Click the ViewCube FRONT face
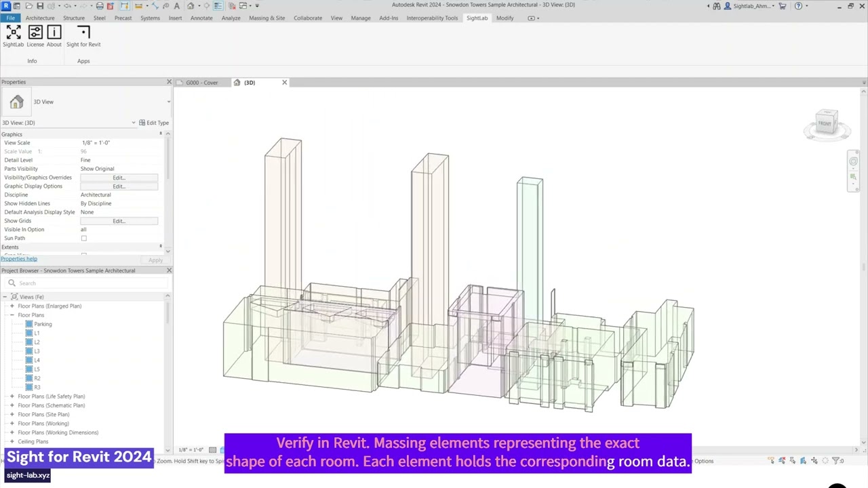Viewport: 868px width, 488px height. [x=825, y=123]
